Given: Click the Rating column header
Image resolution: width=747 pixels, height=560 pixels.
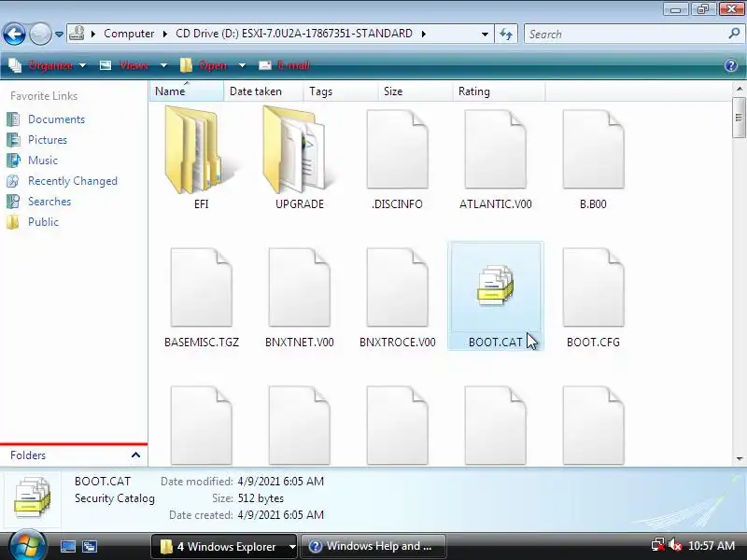Looking at the screenshot, I should click(499, 91).
